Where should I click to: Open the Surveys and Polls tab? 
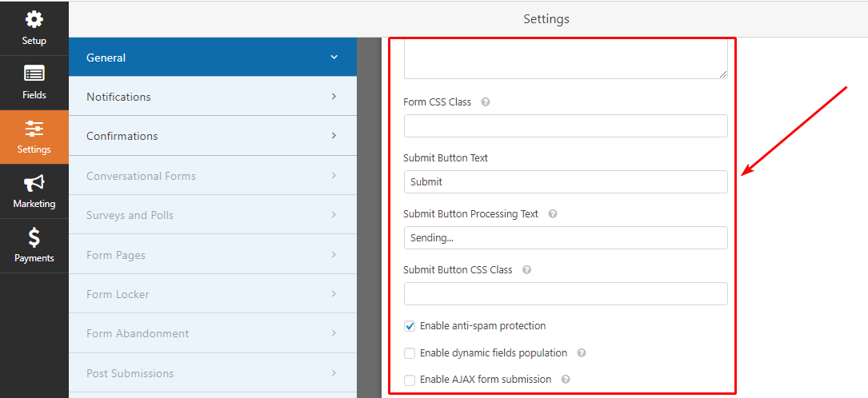130,215
